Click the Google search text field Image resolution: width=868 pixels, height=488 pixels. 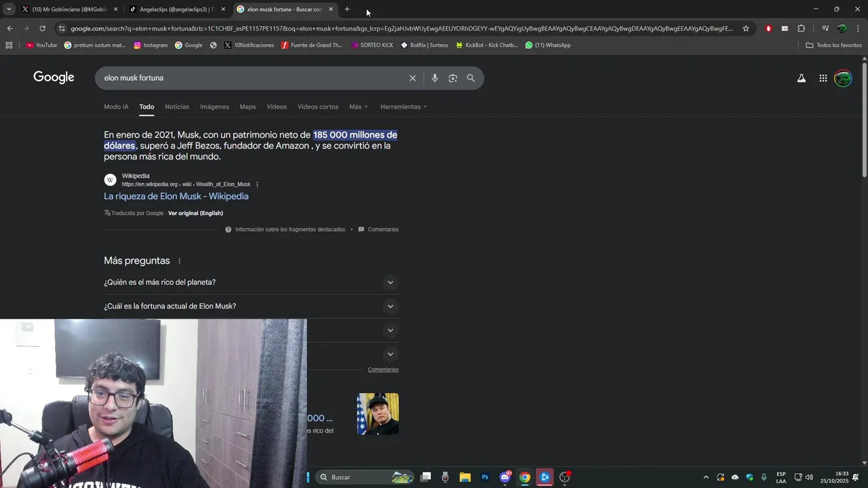coord(251,78)
